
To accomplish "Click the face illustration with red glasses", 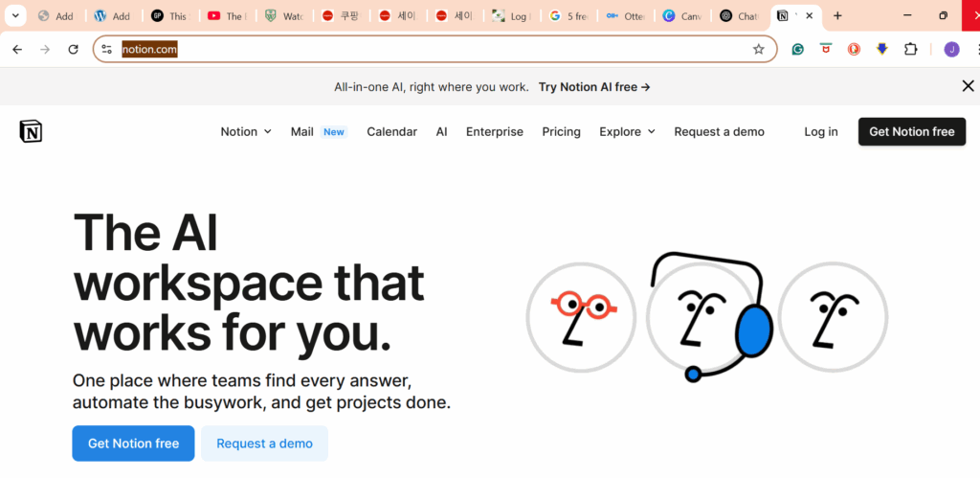I will (581, 317).
